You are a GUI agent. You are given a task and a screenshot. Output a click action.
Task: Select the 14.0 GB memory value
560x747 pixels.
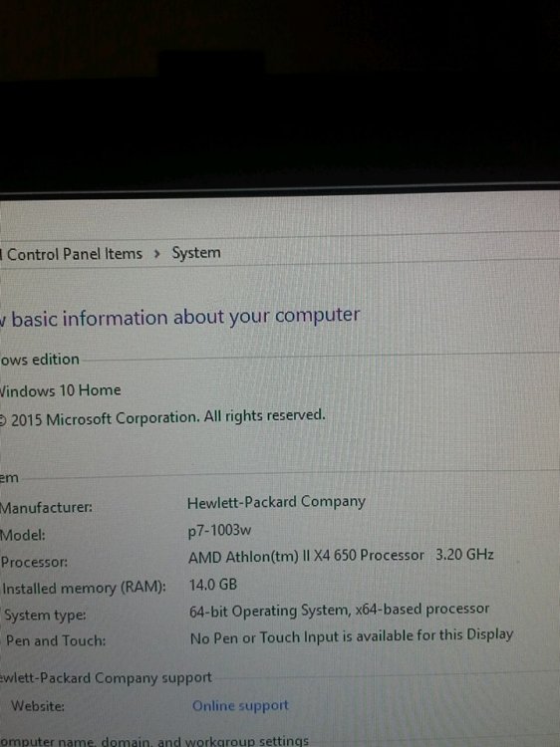coord(213,585)
